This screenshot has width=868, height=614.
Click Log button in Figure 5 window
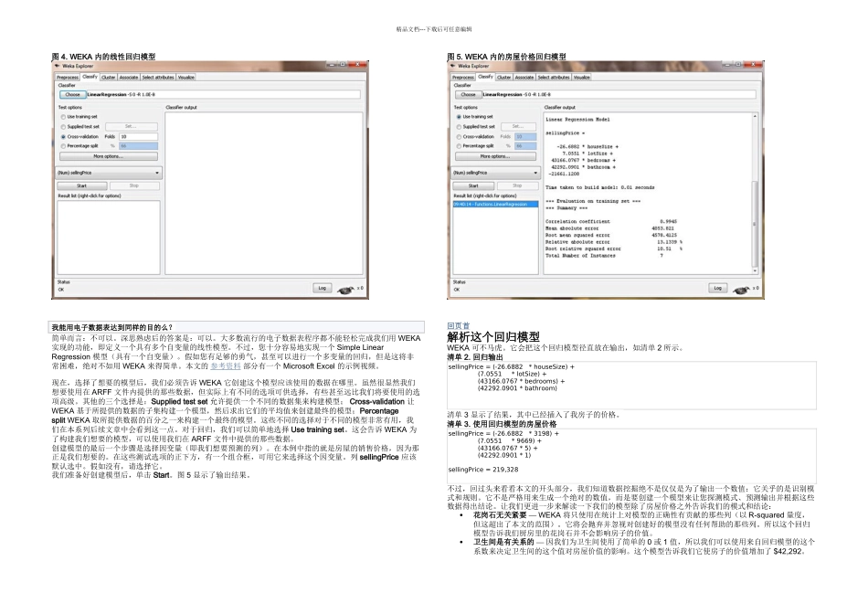point(717,288)
